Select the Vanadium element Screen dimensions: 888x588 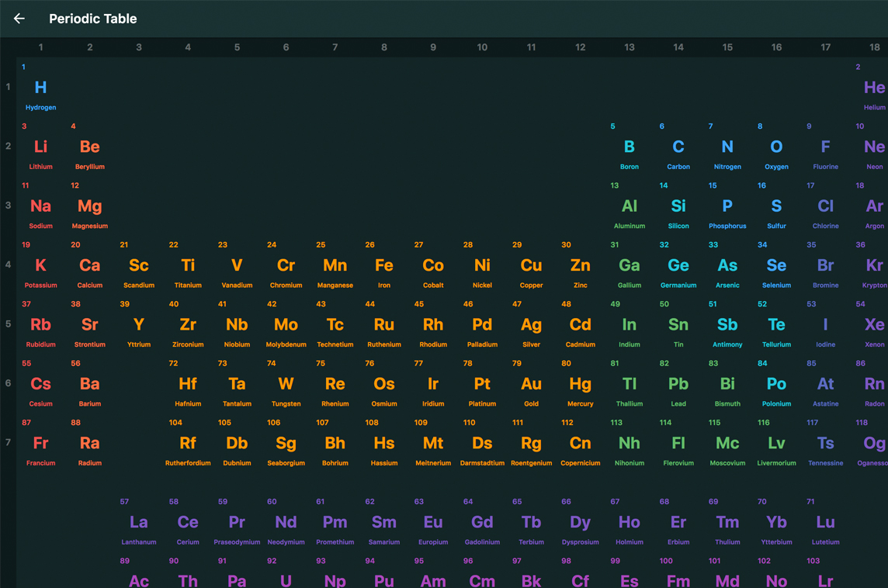(237, 265)
